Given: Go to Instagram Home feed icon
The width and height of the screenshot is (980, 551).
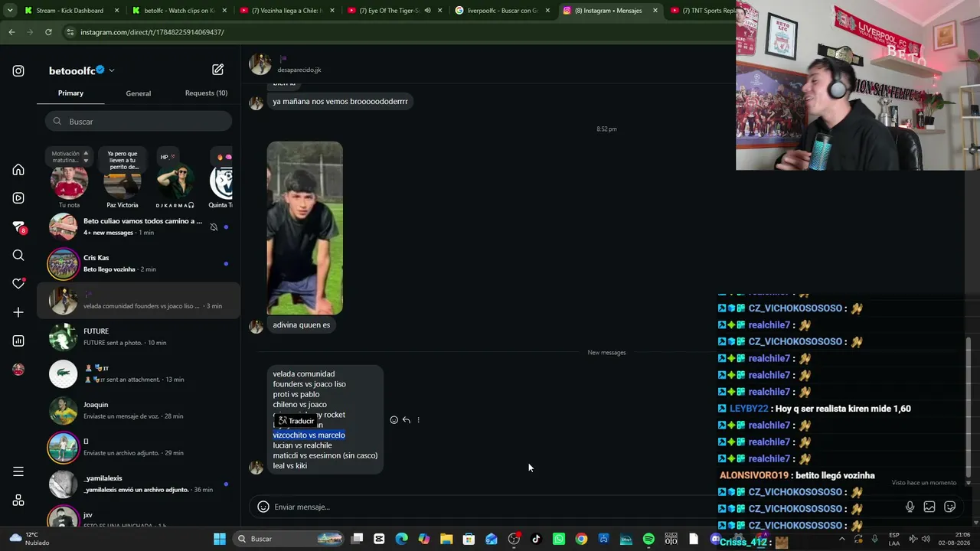Looking at the screenshot, I should [18, 170].
